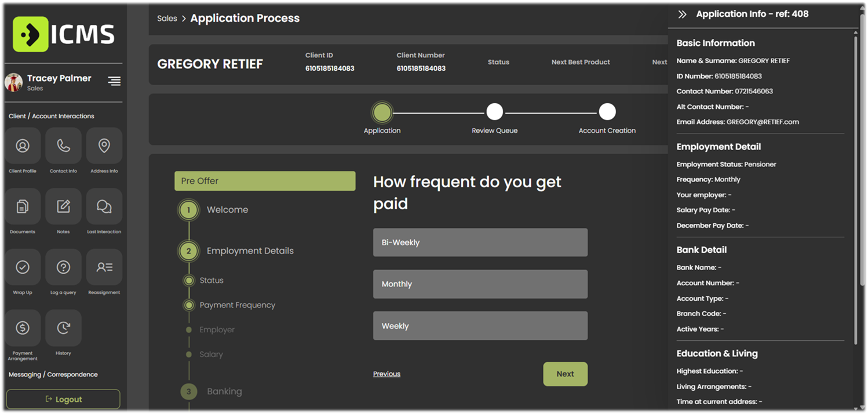
Task: Select the Bi-Weekly payment option
Action: pos(480,242)
